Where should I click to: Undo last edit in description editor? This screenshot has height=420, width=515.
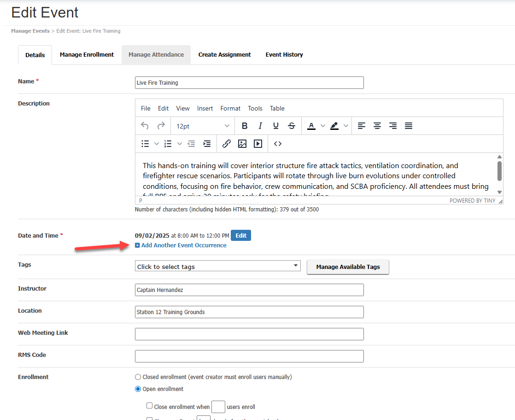coord(145,126)
